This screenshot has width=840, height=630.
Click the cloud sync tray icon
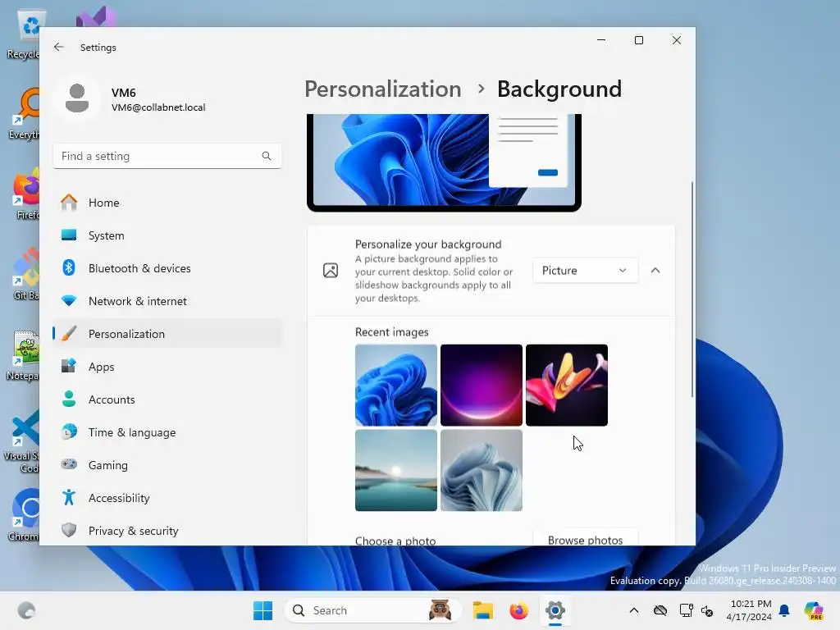660,610
